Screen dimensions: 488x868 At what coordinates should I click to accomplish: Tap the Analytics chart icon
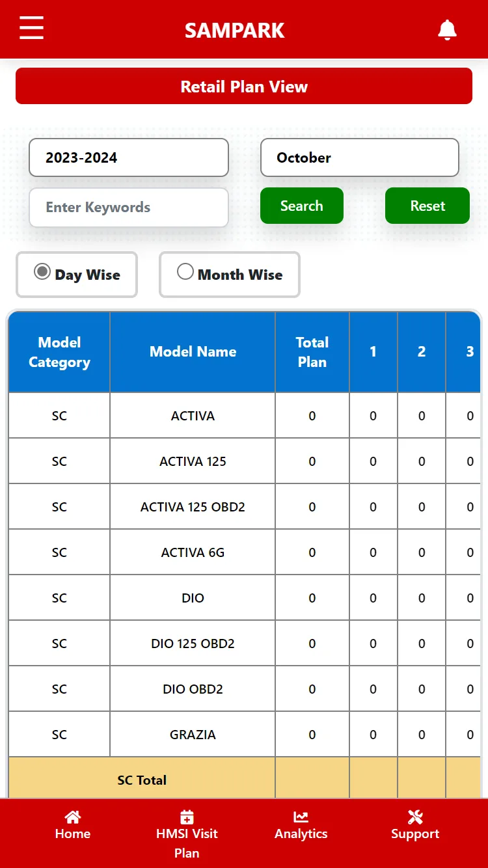click(x=301, y=817)
